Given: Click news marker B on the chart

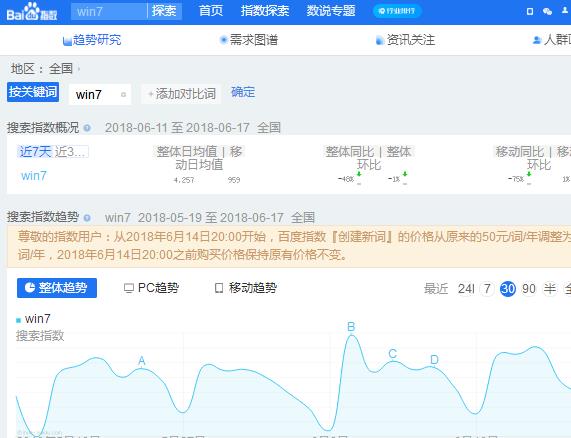Looking at the screenshot, I should 351,327.
